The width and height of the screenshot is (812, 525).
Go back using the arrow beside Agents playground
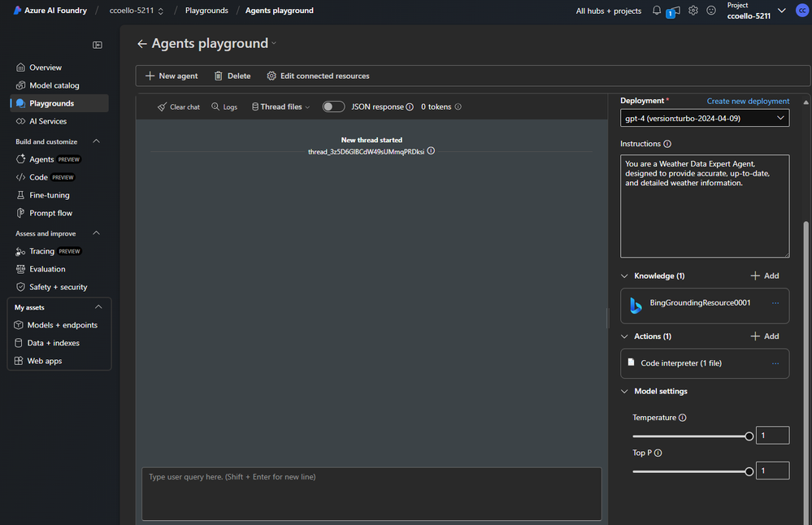pos(142,44)
